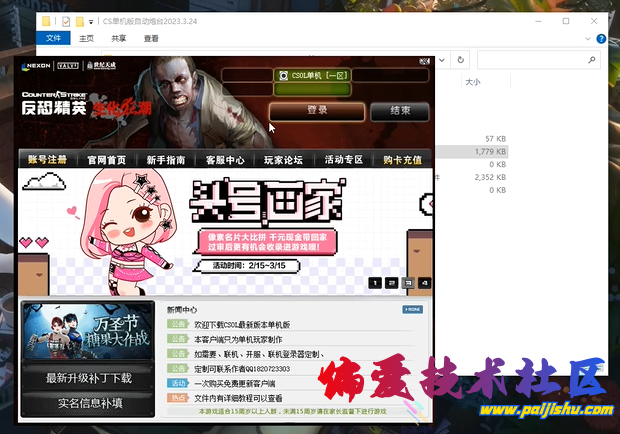The width and height of the screenshot is (620, 434).
Task: Click the 结束 button in the launcher
Action: pos(400,111)
